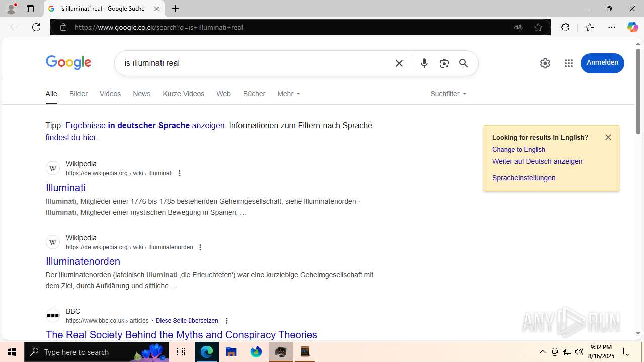Screen dimensions: 644x362
Task: Open Favorites hub icon
Action: (590, 27)
